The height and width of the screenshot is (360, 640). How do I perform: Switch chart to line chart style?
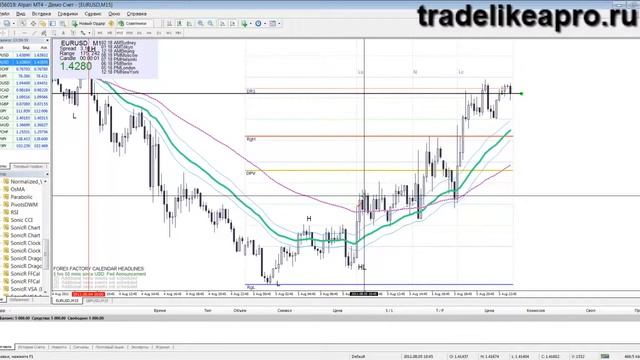189,24
